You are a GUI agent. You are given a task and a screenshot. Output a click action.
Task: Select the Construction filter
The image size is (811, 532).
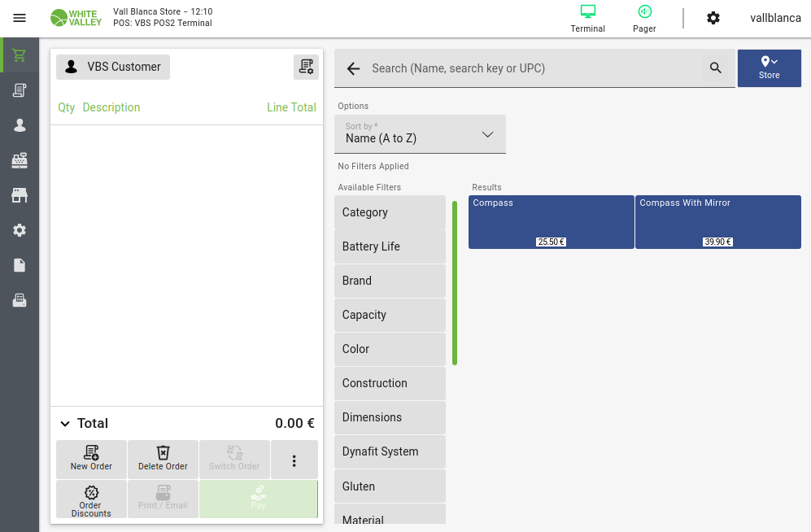pyautogui.click(x=390, y=382)
